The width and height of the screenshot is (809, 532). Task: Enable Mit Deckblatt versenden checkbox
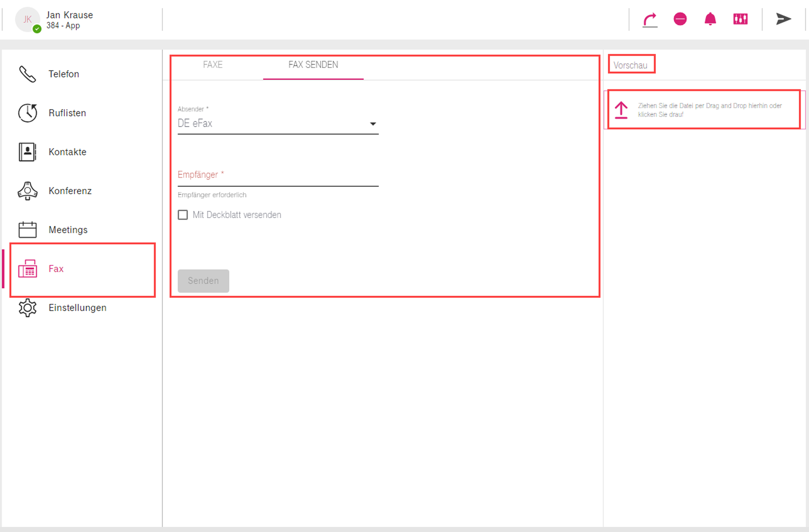(183, 215)
